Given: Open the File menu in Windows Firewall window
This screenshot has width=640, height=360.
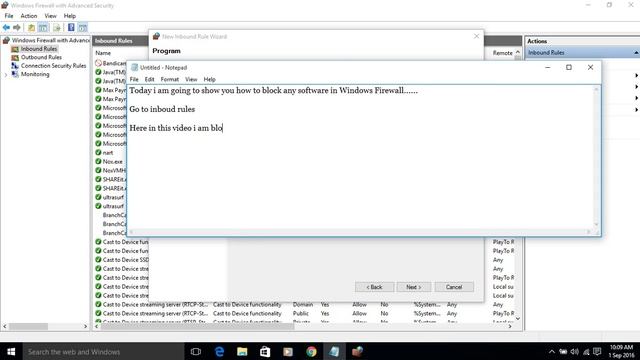Looking at the screenshot, I should click(9, 16).
